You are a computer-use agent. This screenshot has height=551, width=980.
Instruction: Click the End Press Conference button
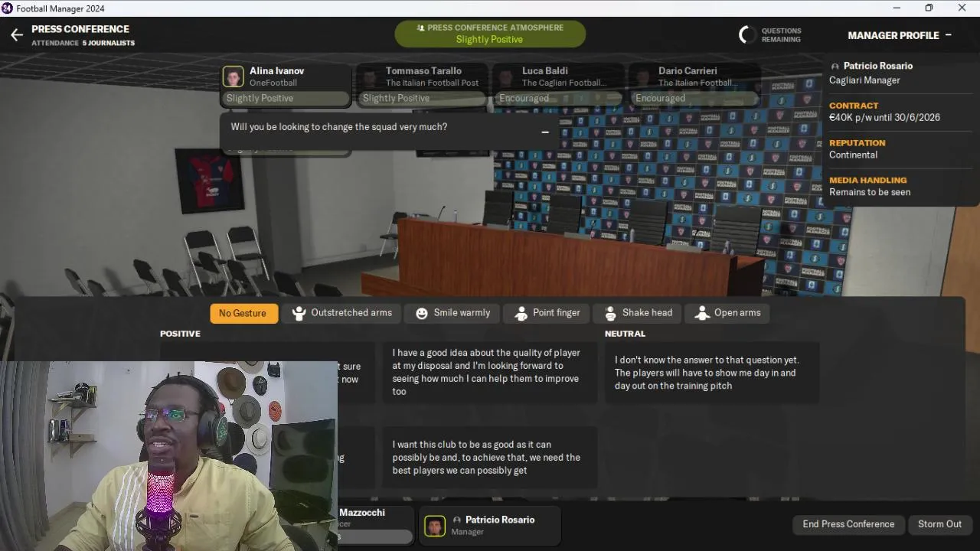(x=848, y=524)
